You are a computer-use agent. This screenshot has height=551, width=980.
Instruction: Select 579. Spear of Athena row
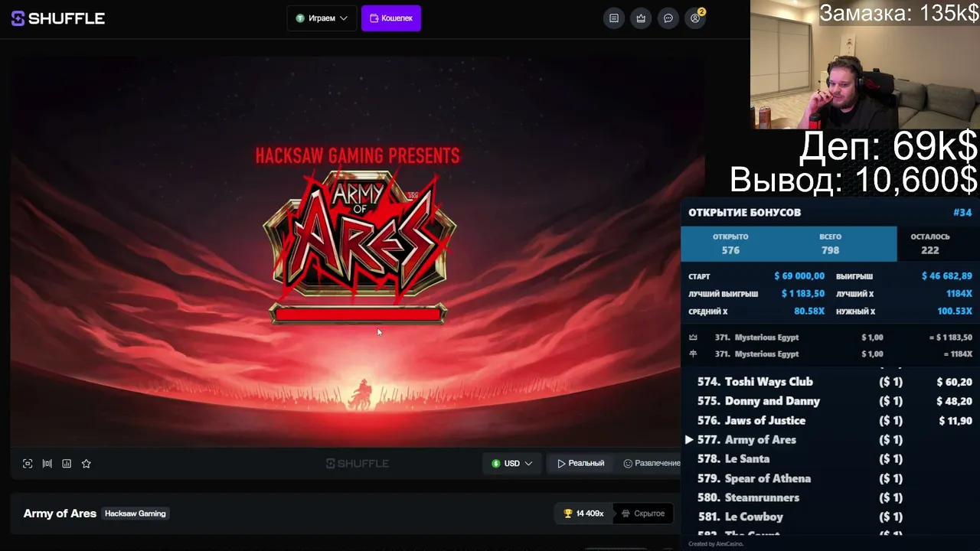[x=830, y=478]
